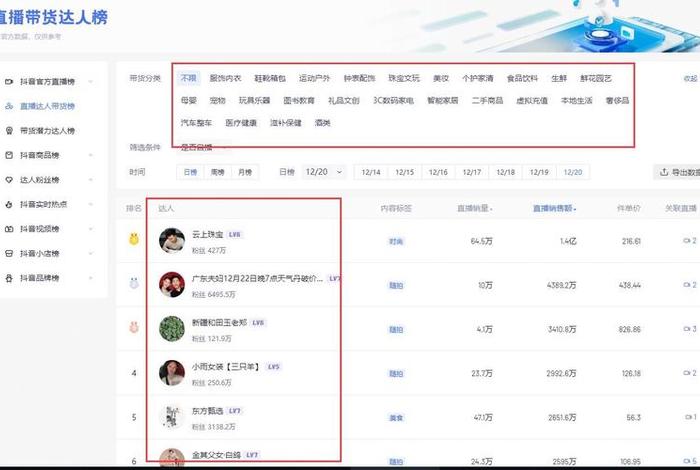Click the live-room camera icon in 云上珠宝 row
The width and height of the screenshot is (700, 470).
point(687,241)
